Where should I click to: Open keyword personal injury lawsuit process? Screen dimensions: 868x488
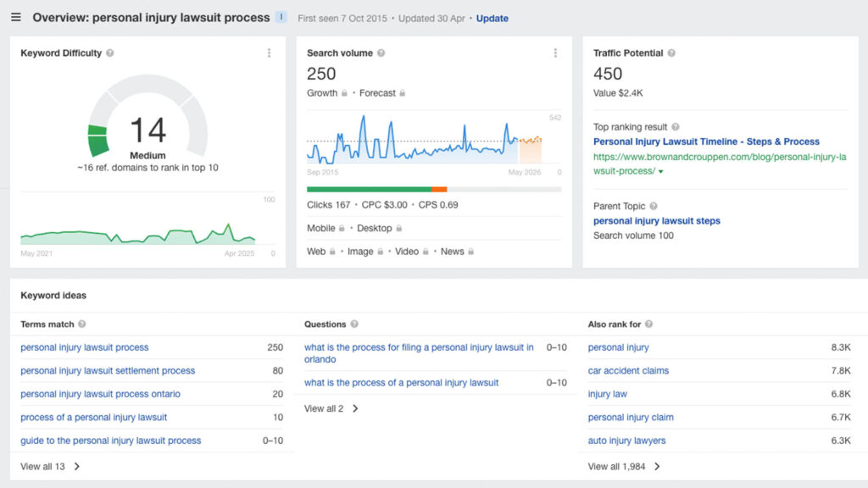click(x=85, y=347)
